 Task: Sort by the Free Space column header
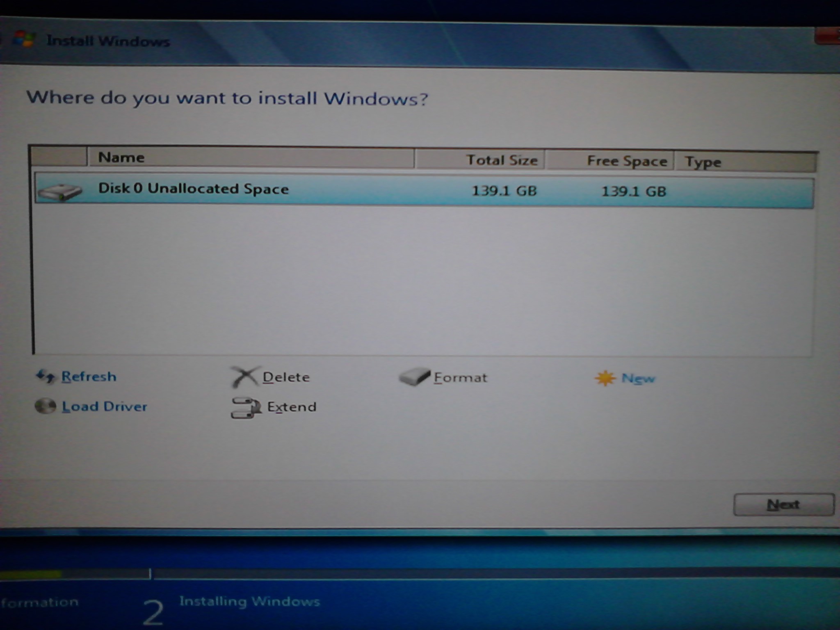coord(609,161)
